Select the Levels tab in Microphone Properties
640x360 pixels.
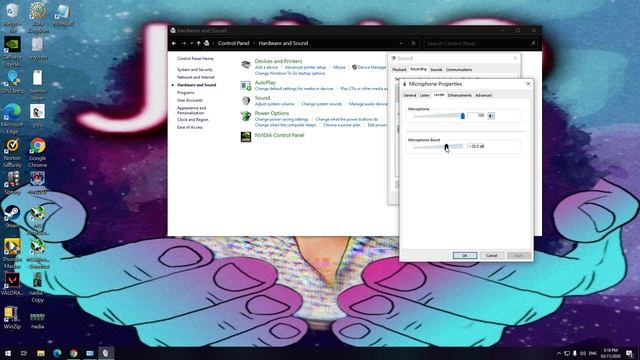(x=439, y=95)
